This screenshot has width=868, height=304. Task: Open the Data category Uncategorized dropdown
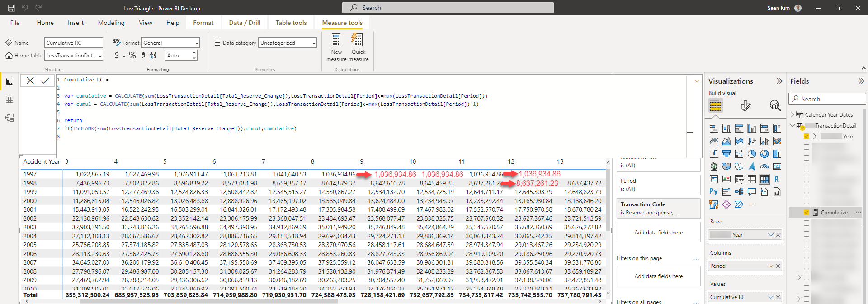(288, 43)
